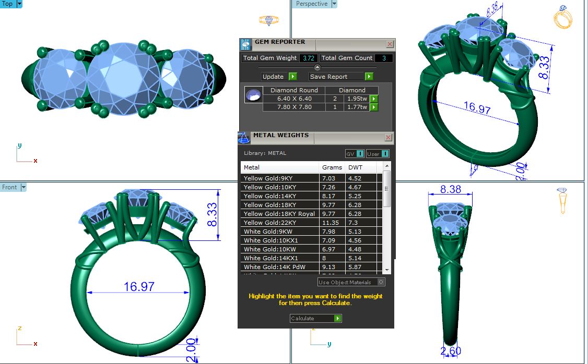Click the round diamond gem thumbnail
This screenshot has width=588, height=364.
(x=253, y=95)
